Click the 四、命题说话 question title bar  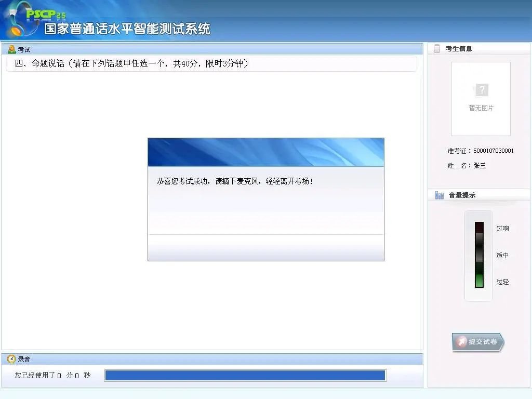211,63
